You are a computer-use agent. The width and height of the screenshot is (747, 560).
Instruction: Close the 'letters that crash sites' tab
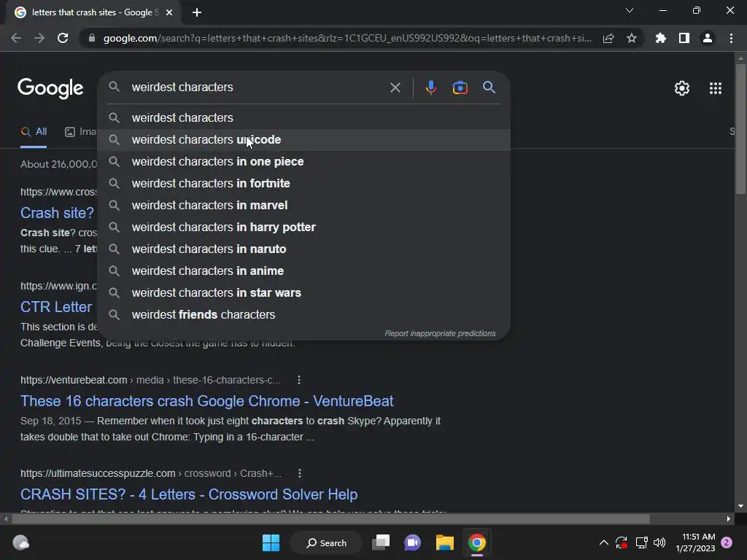point(169,12)
